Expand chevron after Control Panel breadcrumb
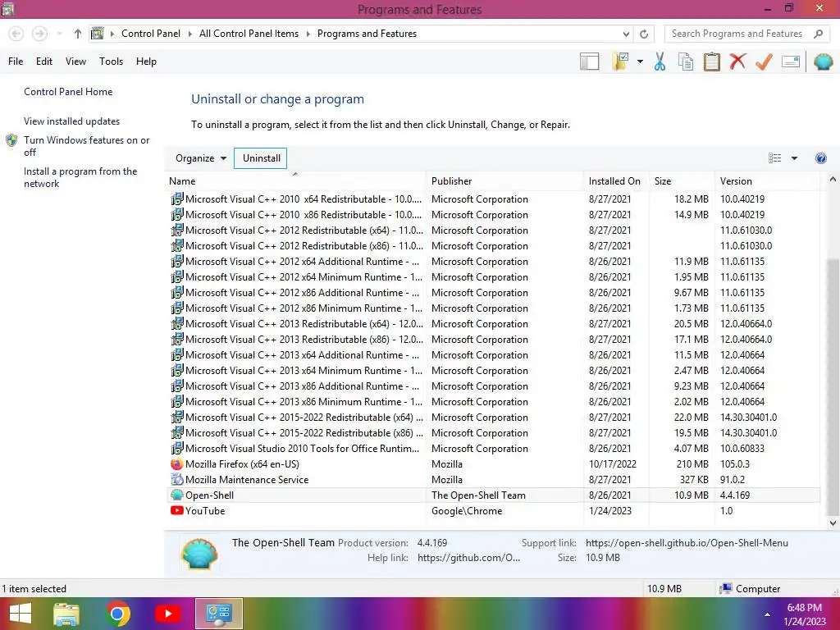This screenshot has width=840, height=630. [x=189, y=34]
